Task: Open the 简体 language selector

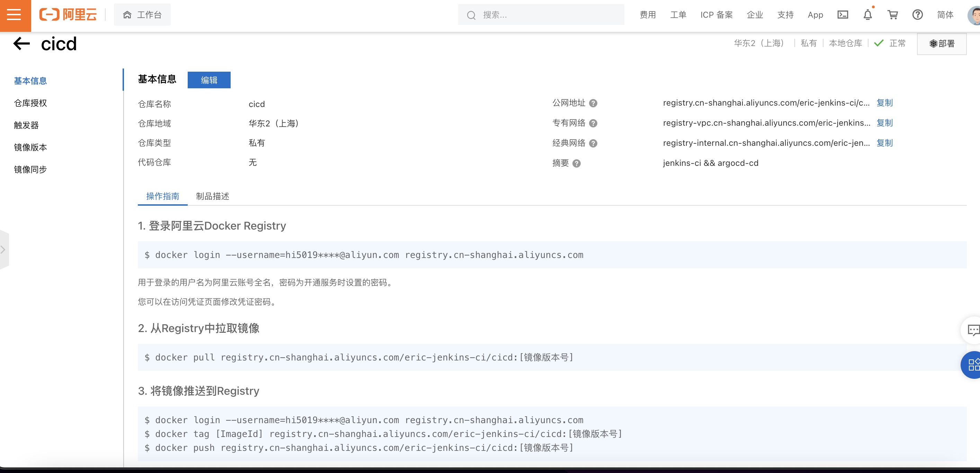Action: point(945,15)
